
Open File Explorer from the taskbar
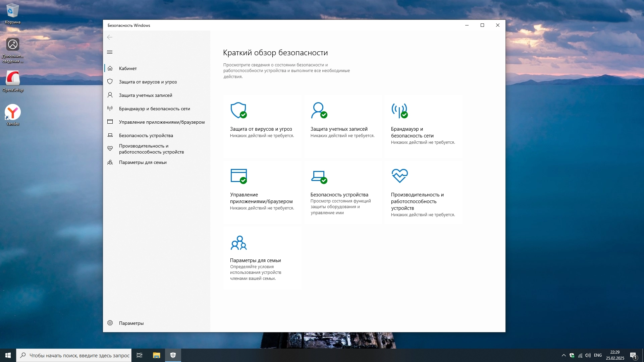pos(157,355)
